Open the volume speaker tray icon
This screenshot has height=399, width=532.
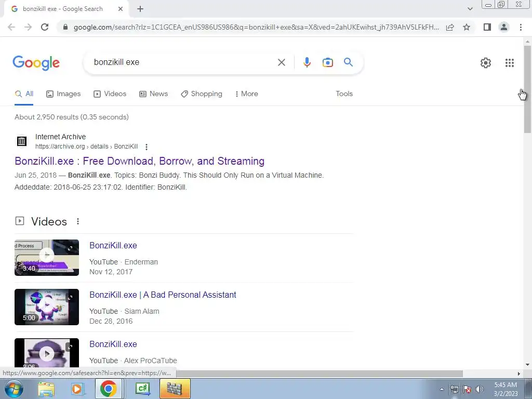coord(480,389)
